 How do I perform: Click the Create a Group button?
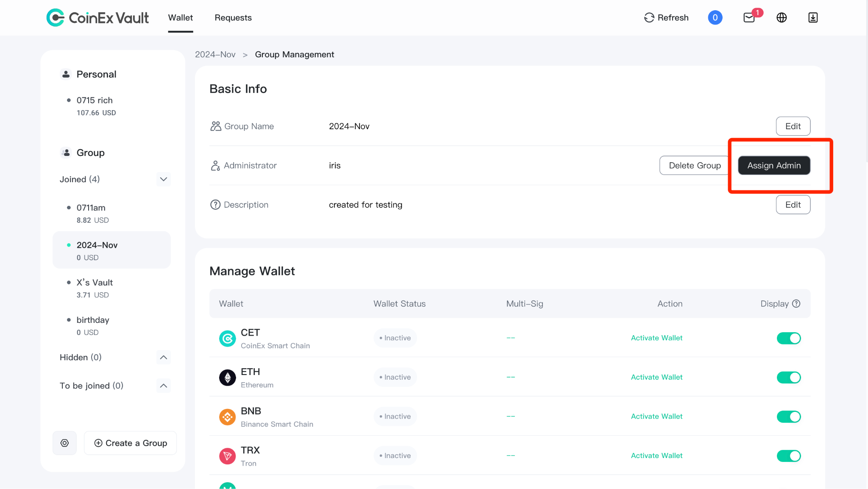(131, 443)
